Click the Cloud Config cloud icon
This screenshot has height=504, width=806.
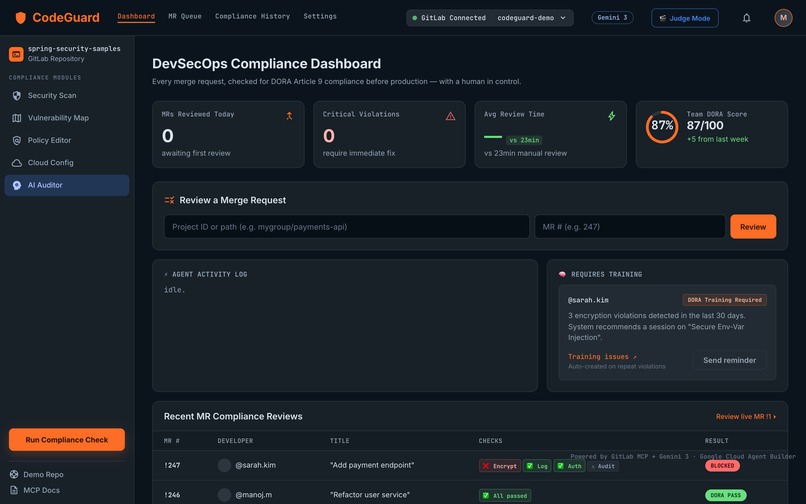coord(16,163)
